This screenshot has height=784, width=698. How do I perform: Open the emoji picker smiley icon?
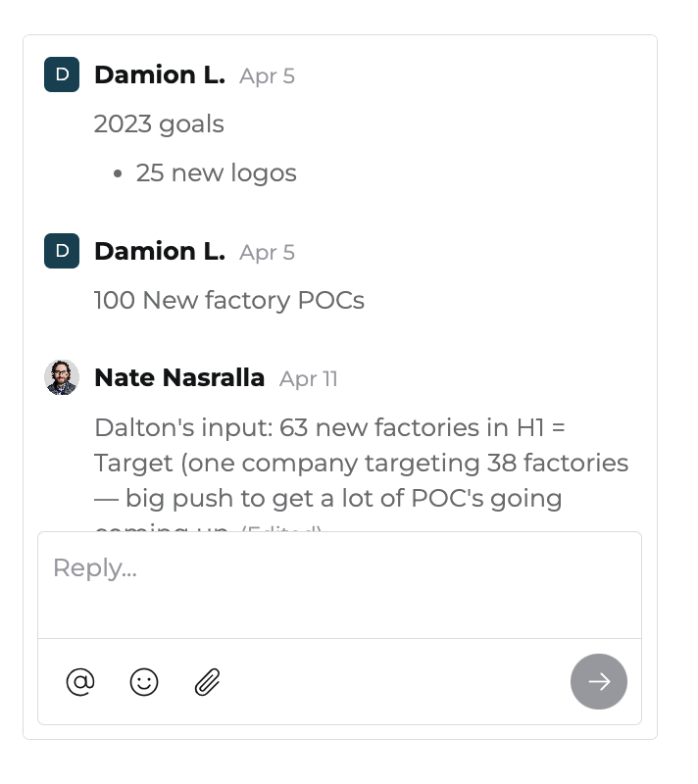click(144, 681)
